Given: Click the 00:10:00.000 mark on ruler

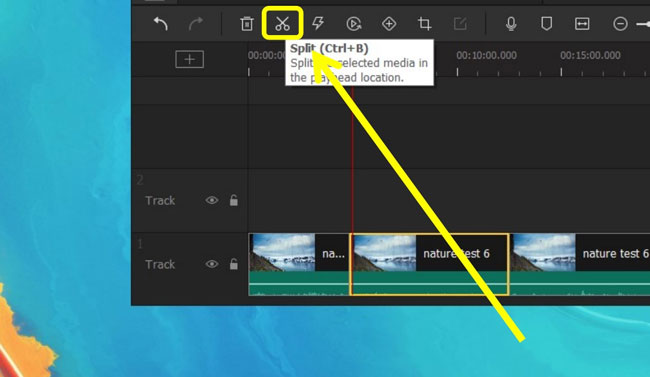Looking at the screenshot, I should point(486,55).
